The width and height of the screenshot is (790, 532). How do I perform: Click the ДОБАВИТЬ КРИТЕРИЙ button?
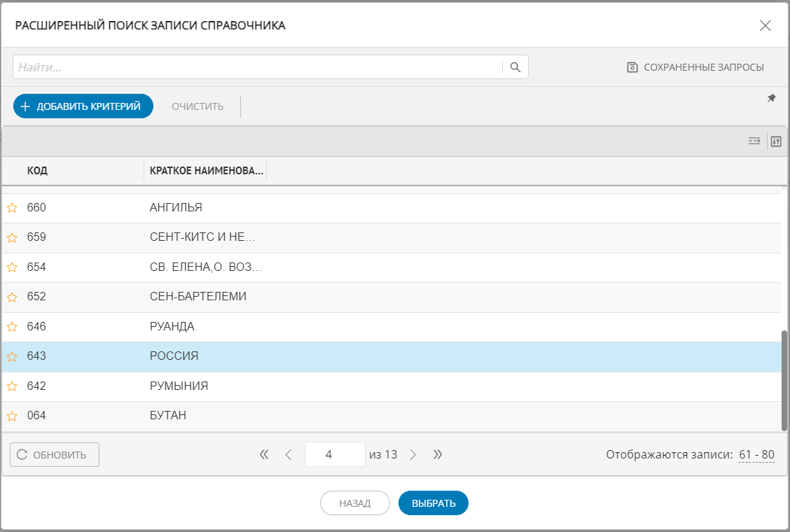[x=83, y=106]
